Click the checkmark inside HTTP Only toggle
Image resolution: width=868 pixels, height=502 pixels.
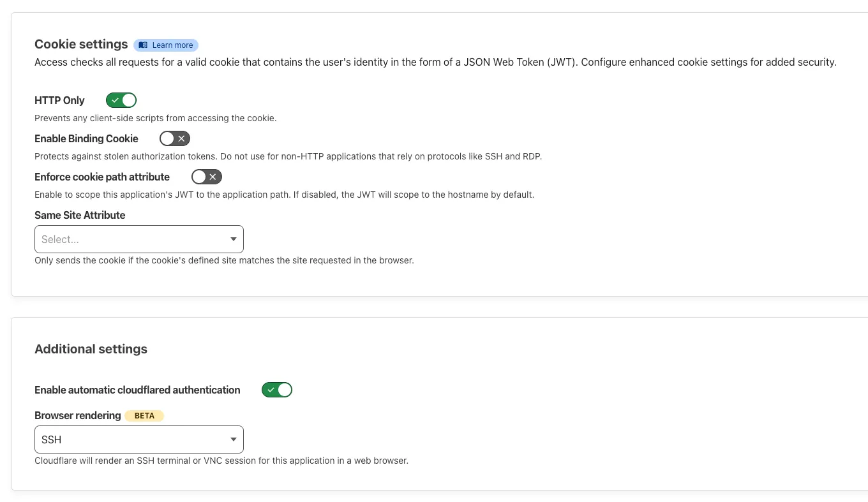click(x=115, y=100)
